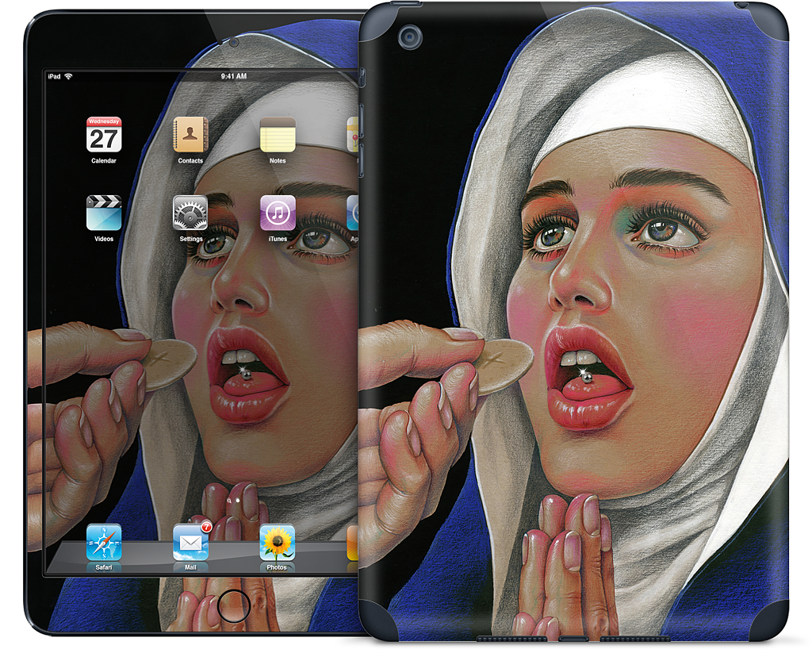Tap the iPad home button

234,605
